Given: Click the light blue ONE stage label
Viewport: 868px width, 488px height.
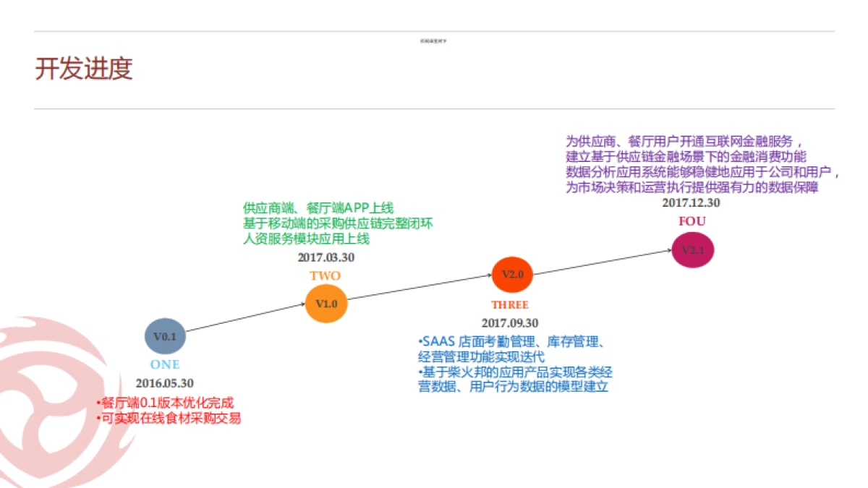Looking at the screenshot, I should click(165, 364).
